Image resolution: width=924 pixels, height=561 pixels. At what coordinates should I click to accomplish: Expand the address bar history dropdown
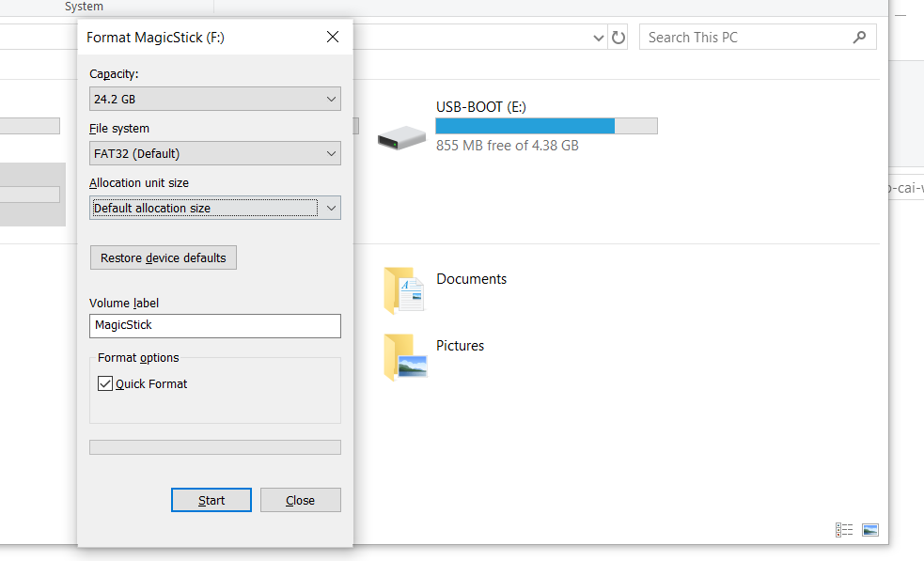(x=598, y=37)
